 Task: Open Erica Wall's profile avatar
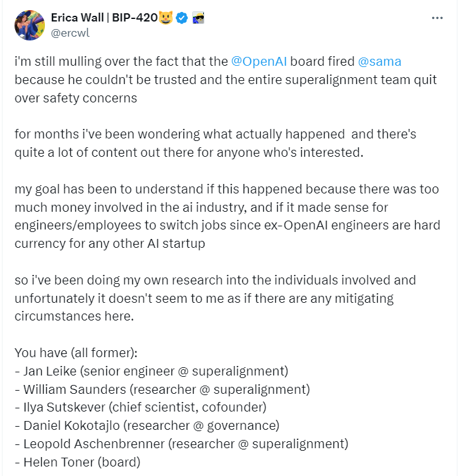pos(30,25)
